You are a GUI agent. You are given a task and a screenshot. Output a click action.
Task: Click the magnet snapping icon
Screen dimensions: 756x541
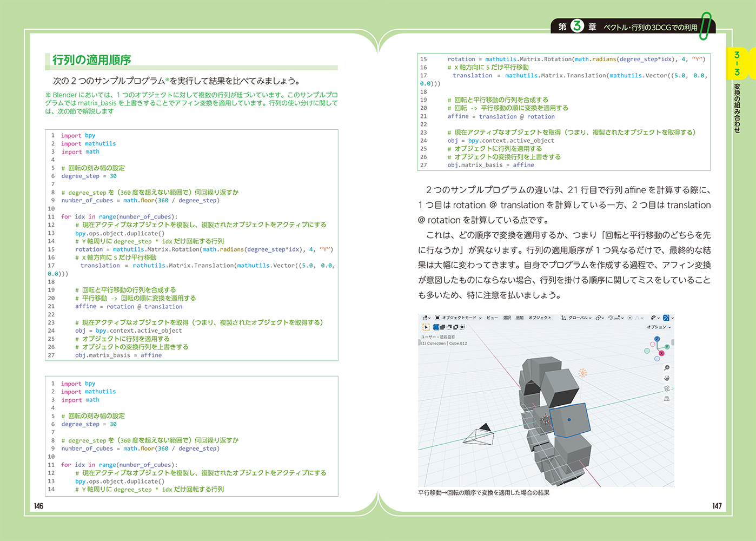[x=611, y=318]
